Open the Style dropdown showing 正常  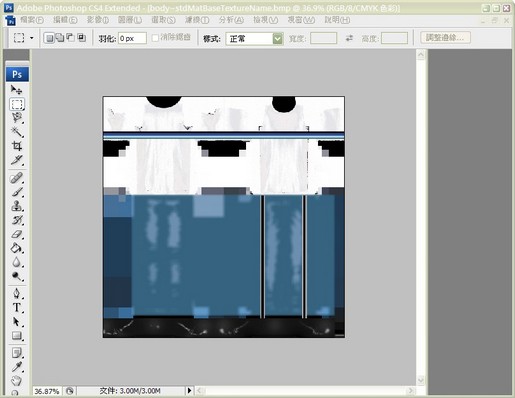click(254, 39)
